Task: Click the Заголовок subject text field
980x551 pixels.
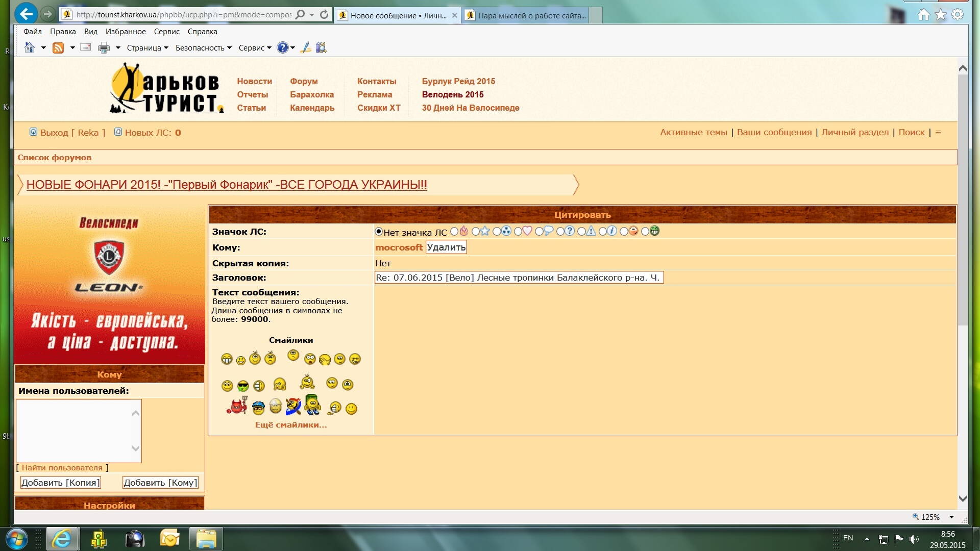Action: tap(519, 278)
